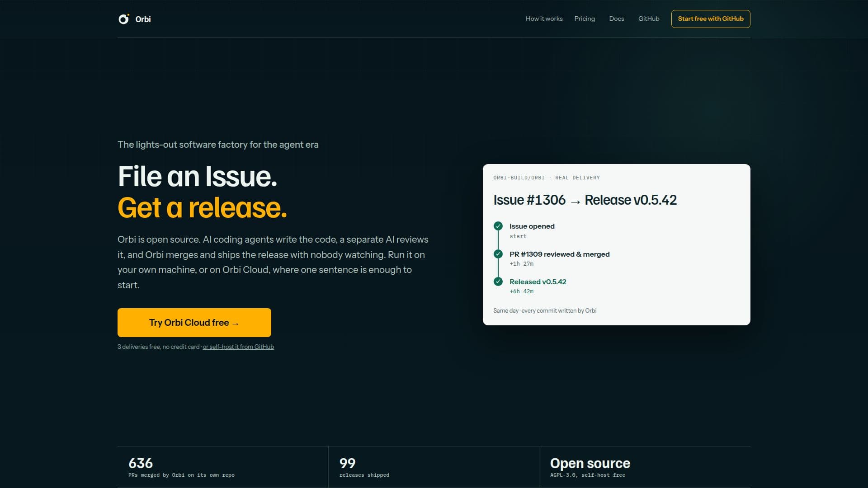Click the PRs merged by Orbi on its own repo caption
Viewport: 868px width, 488px height.
click(181, 475)
